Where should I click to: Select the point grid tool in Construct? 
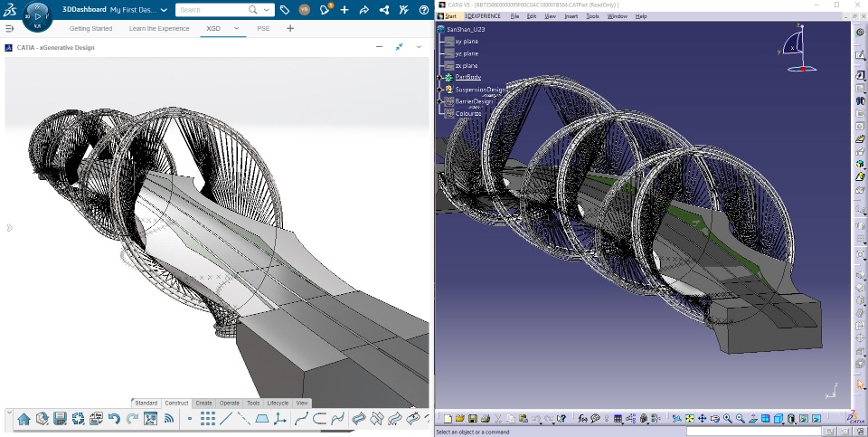tap(208, 419)
